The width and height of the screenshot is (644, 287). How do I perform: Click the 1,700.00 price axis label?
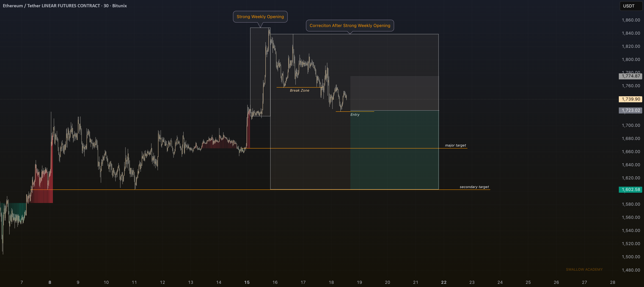631,125
